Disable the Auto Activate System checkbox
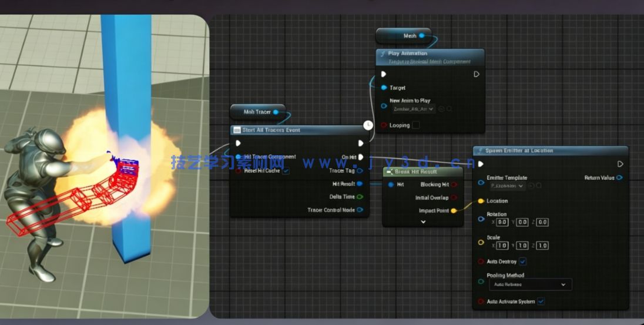Viewport: 644px width, 325px height. [x=541, y=301]
